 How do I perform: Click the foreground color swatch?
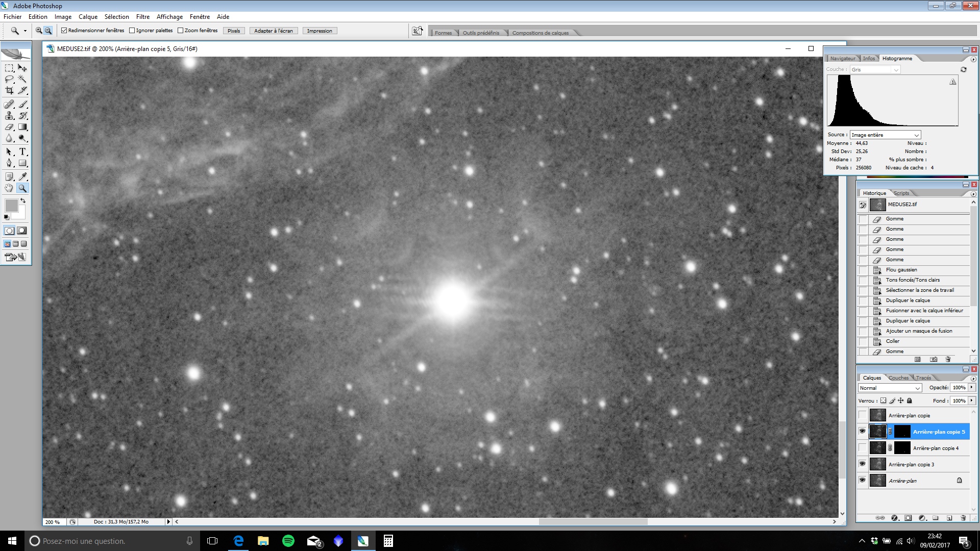[x=11, y=206]
